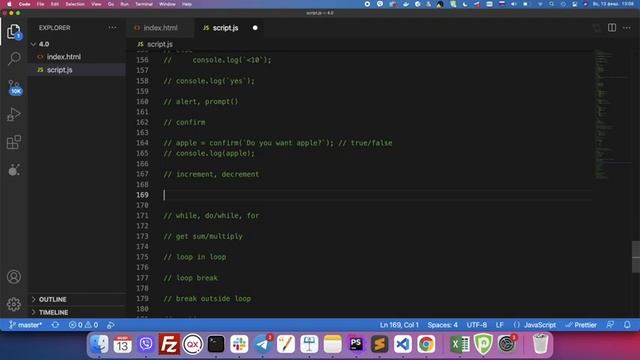Viewport: 640px width, 360px height.
Task: Open the Explorer view in activity bar
Action: (13, 31)
